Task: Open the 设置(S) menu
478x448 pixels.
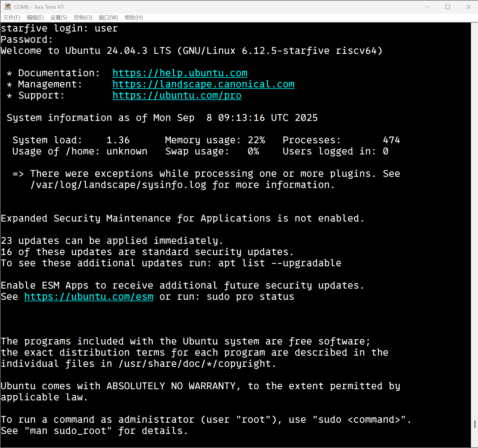Action: [59, 18]
